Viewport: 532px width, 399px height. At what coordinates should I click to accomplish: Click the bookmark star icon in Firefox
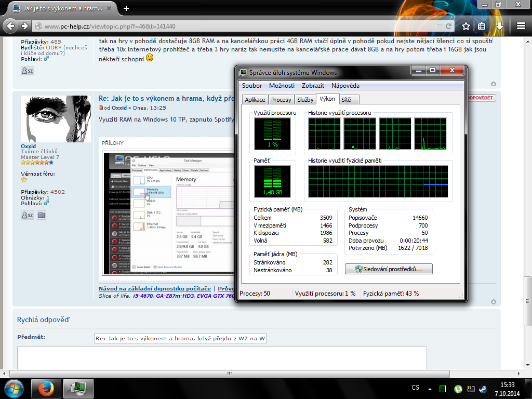(x=466, y=26)
